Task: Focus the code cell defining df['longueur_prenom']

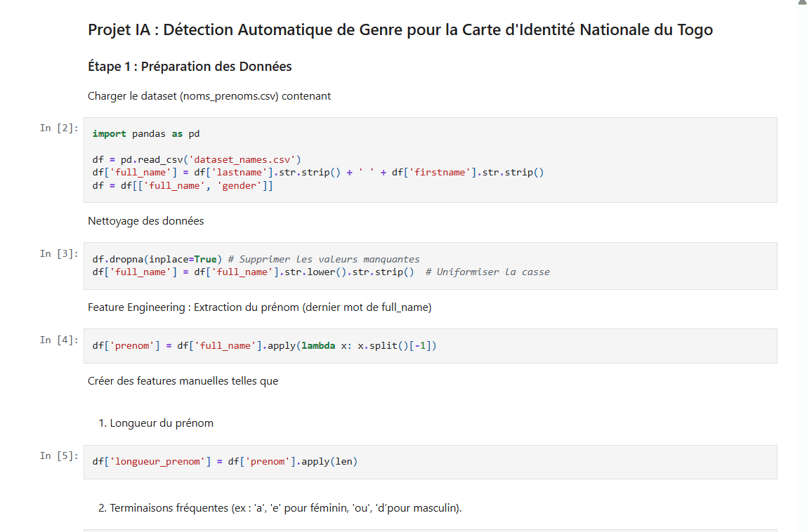Action: (431, 462)
